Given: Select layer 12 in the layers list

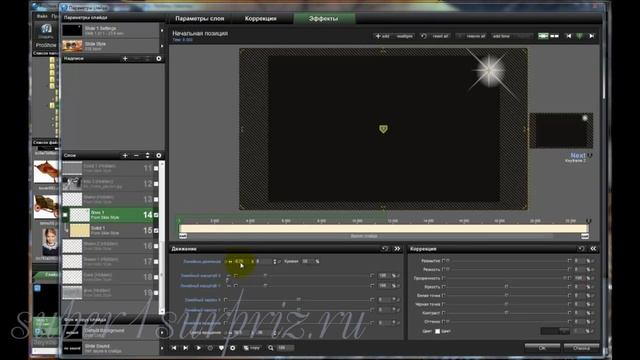Looking at the screenshot, I should coord(110,184).
